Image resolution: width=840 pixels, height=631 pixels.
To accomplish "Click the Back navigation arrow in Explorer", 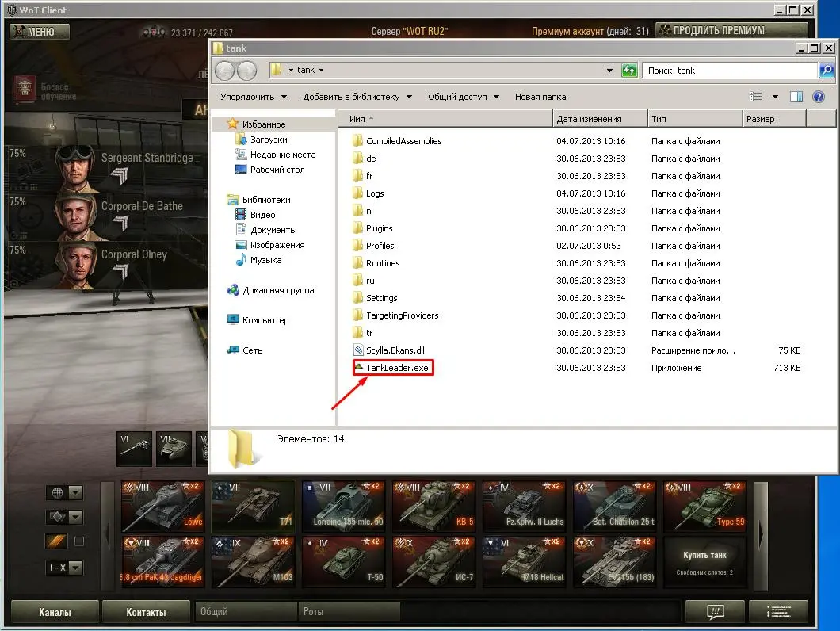I will (225, 71).
